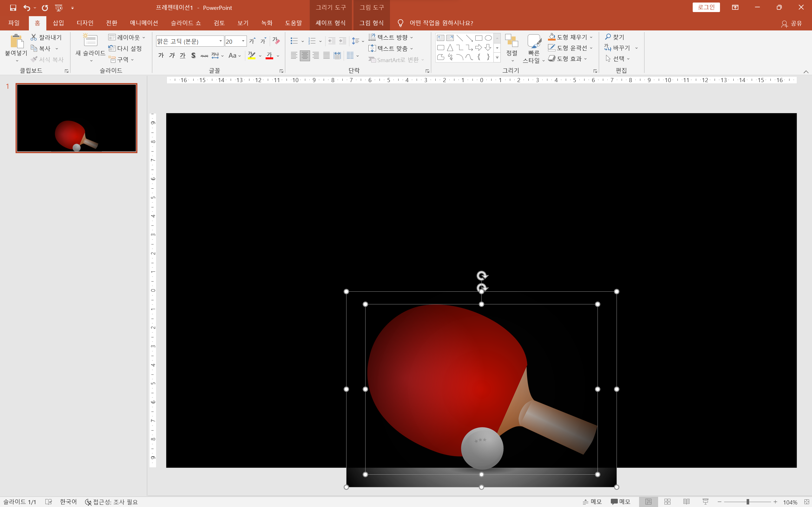This screenshot has height=507, width=812.
Task: Click the zoom slider handle in the status bar
Action: point(748,502)
